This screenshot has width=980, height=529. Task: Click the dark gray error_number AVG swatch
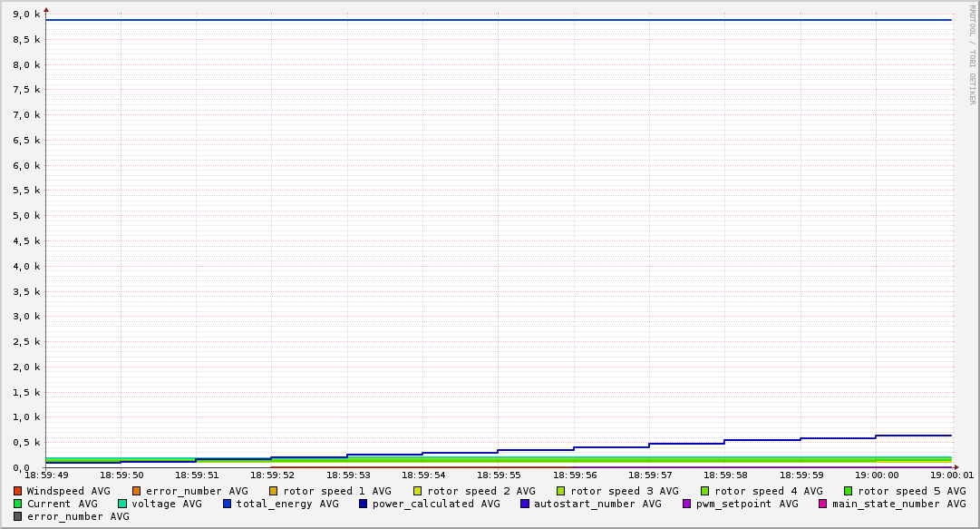[18, 516]
